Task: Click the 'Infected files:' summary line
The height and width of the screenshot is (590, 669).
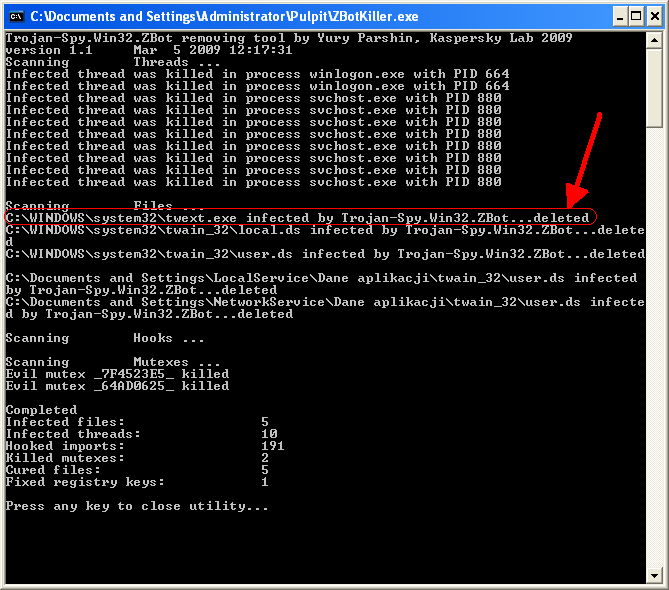Action: (x=137, y=422)
